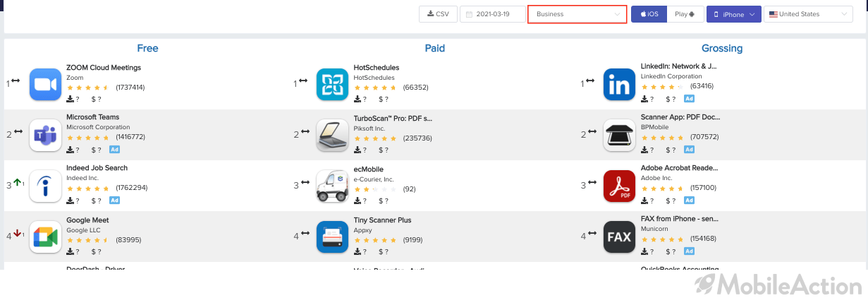
Task: Click the green rank-up arrow for Indeed
Action: tap(17, 182)
